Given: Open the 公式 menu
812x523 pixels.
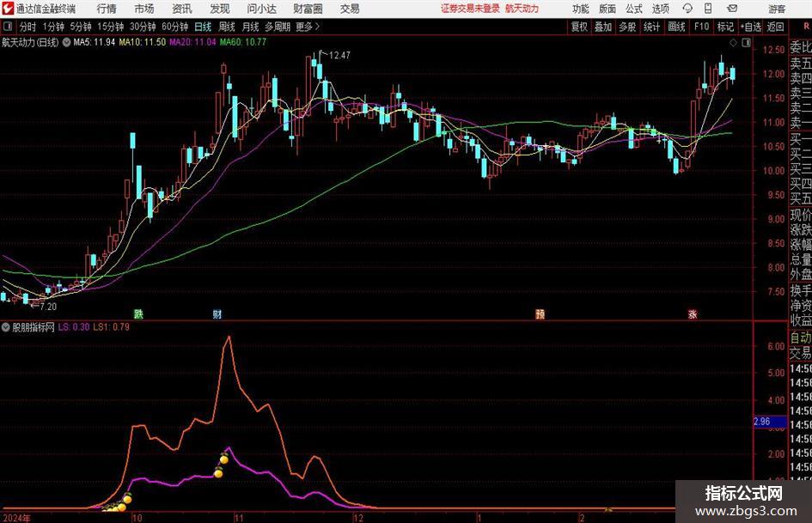Looking at the screenshot, I should (x=634, y=9).
